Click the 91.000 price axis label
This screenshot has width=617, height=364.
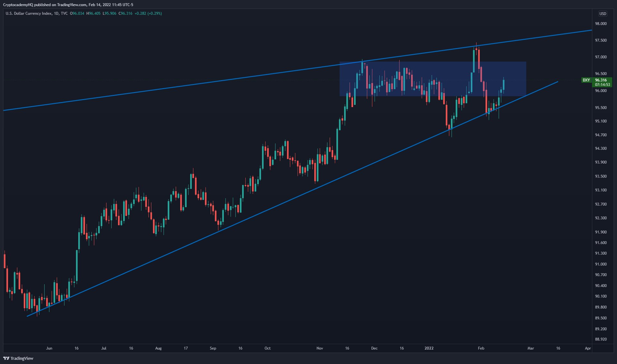coord(601,264)
